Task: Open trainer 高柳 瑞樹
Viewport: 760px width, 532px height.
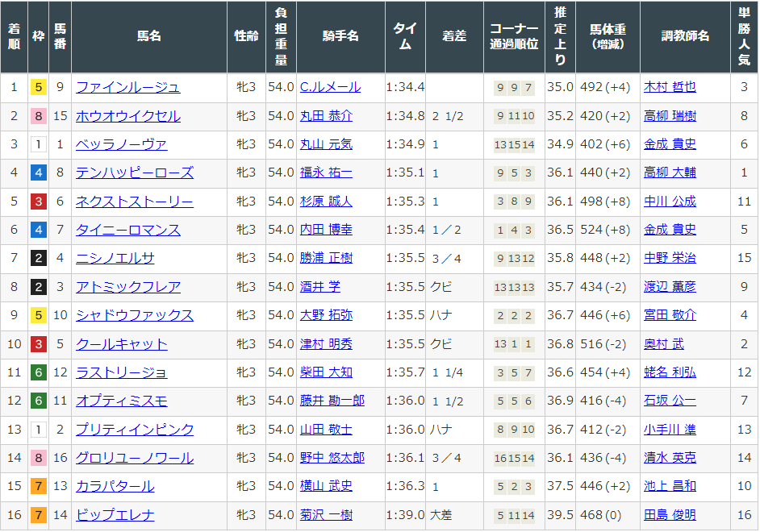Action: click(x=670, y=116)
